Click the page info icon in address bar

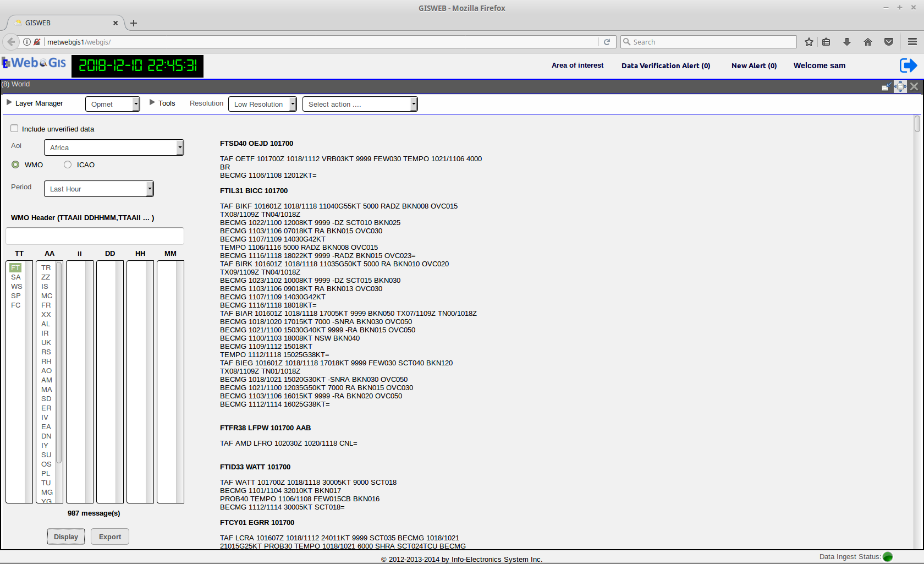[26, 42]
